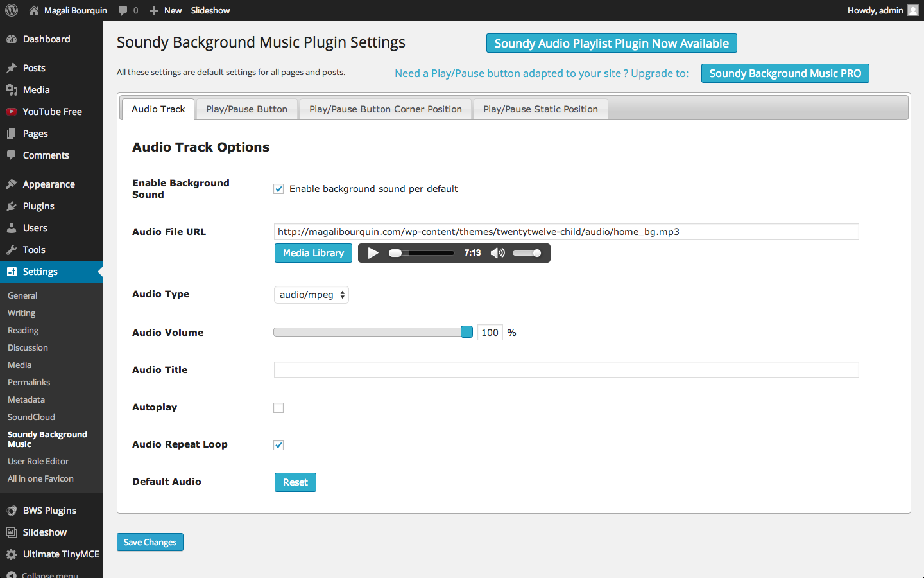Click the Audio Title input field
Image resolution: width=924 pixels, height=578 pixels.
[567, 370]
